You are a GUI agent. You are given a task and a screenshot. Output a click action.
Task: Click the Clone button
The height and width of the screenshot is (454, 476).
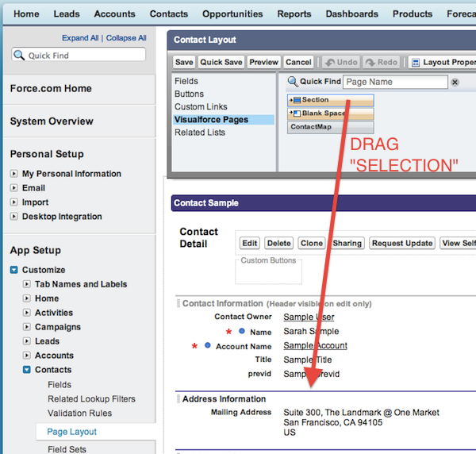[312, 243]
